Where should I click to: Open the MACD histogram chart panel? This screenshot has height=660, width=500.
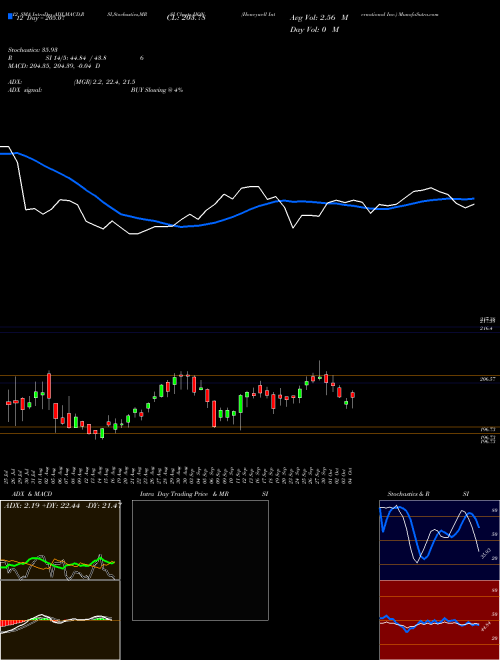coord(60,620)
